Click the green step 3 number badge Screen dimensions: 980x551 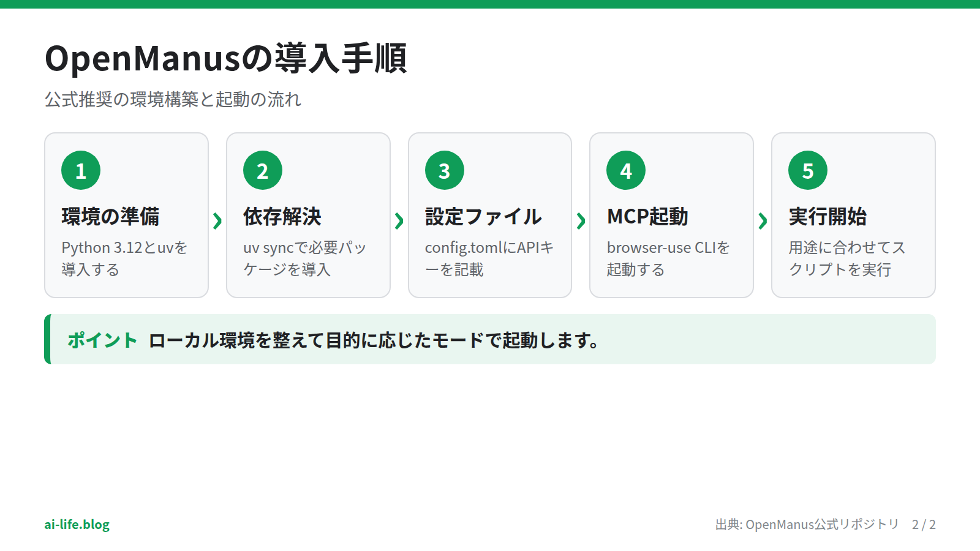[x=445, y=170]
